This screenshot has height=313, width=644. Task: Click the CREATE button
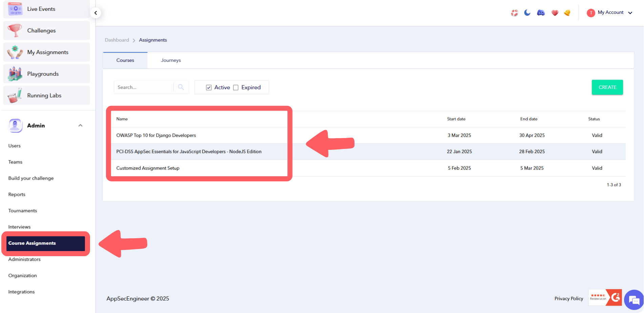607,87
